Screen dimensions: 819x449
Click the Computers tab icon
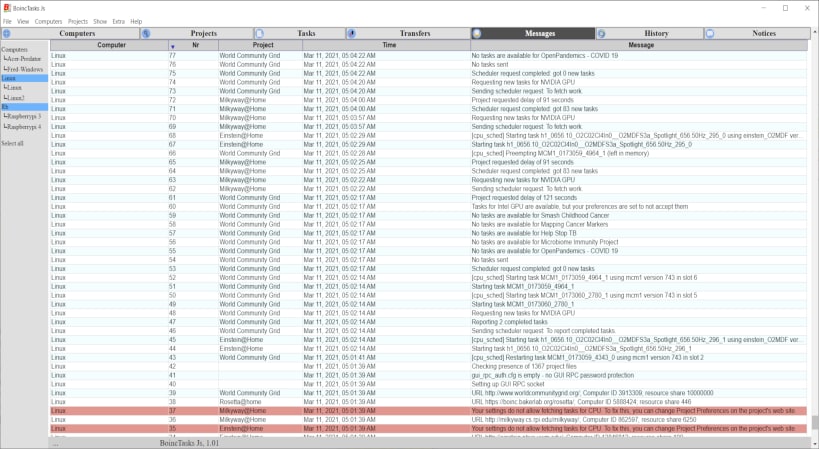(x=7, y=33)
